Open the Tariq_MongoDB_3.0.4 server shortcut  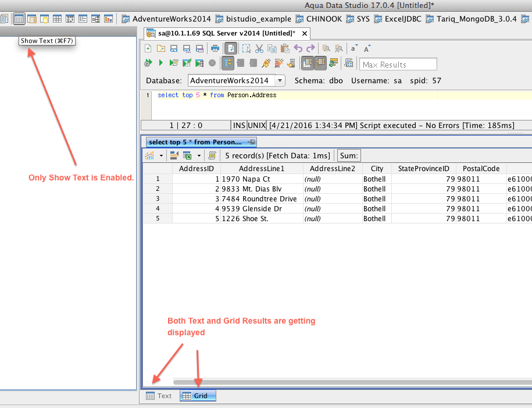point(472,19)
